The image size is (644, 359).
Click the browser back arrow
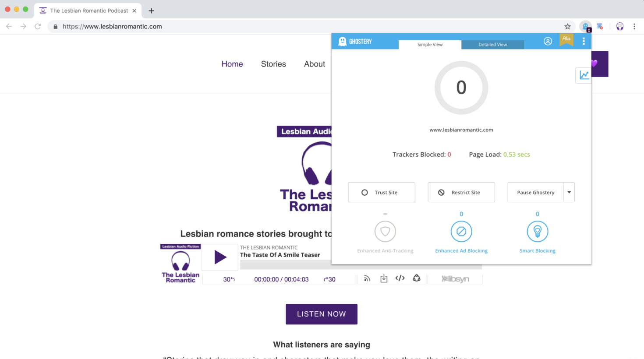pos(9,27)
